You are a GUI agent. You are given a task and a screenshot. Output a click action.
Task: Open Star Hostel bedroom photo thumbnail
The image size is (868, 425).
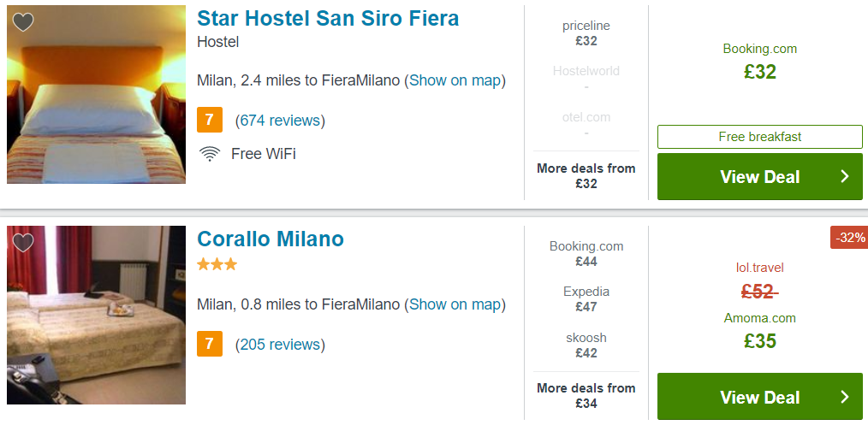(x=97, y=95)
